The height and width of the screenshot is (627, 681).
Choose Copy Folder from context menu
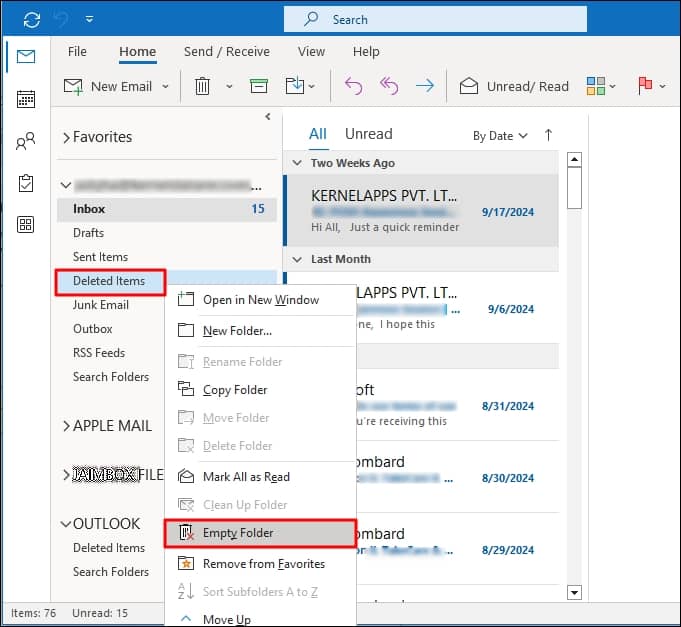tap(261, 390)
